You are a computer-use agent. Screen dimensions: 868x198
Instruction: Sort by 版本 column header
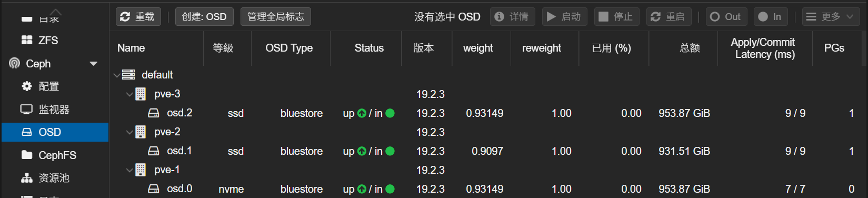(x=427, y=48)
